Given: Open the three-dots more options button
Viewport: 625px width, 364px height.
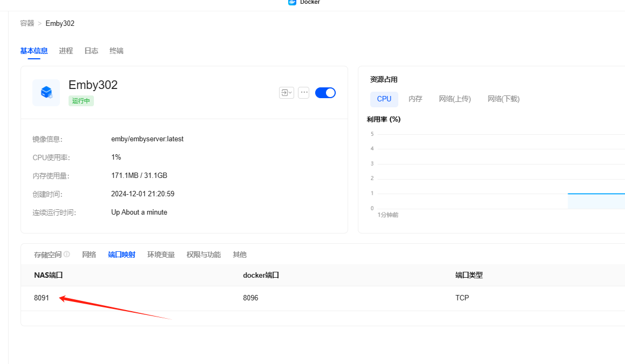Looking at the screenshot, I should (x=304, y=92).
